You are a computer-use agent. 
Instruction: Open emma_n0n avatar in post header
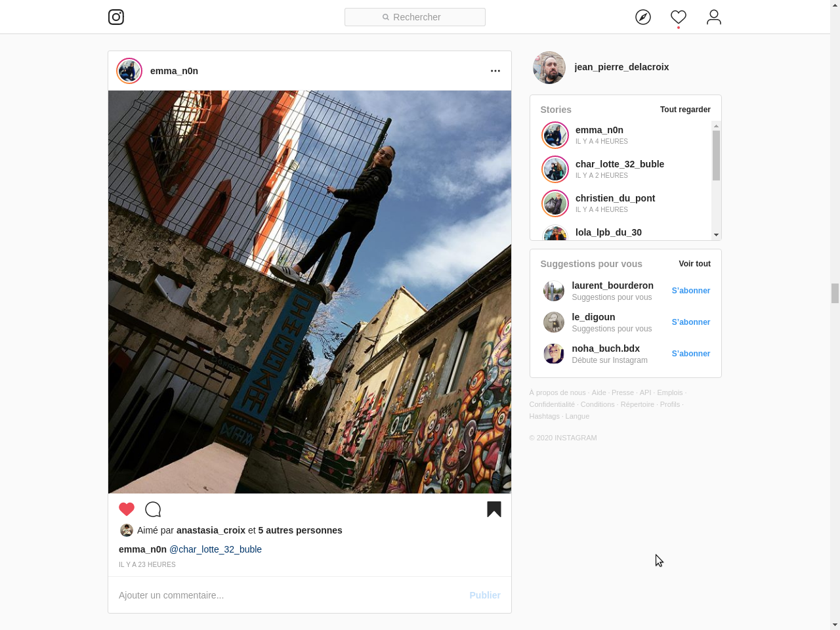[129, 71]
